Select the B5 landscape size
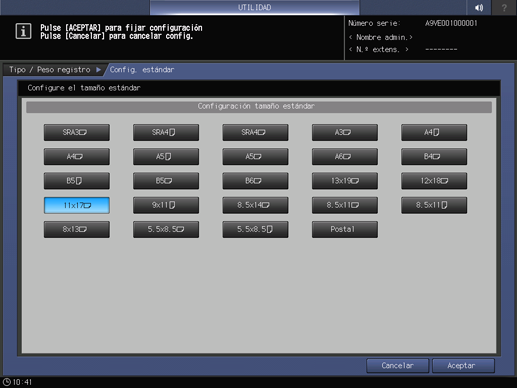The width and height of the screenshot is (517, 388). [166, 181]
